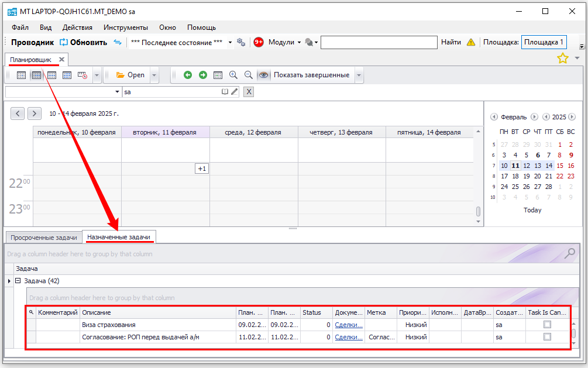Open the Последнее состояние dropdown
Image resolution: width=588 pixels, height=368 pixels.
coord(230,43)
